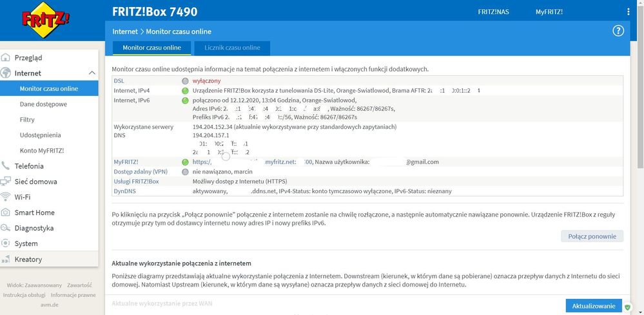Click 'nie nawiązano, marcin' VPN text
This screenshot has width=644, height=315.
pyautogui.click(x=222, y=172)
